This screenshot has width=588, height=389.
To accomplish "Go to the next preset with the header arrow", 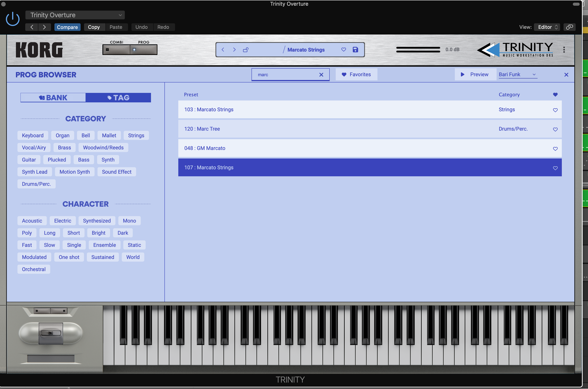I will tap(234, 50).
